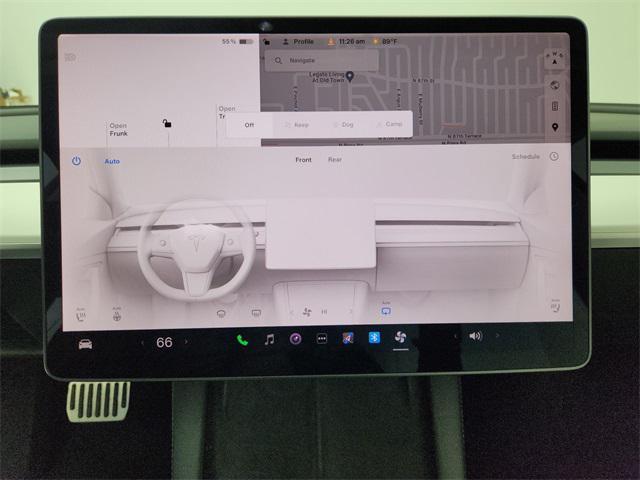Toggle climate power button
The height and width of the screenshot is (480, 640).
pyautogui.click(x=76, y=161)
